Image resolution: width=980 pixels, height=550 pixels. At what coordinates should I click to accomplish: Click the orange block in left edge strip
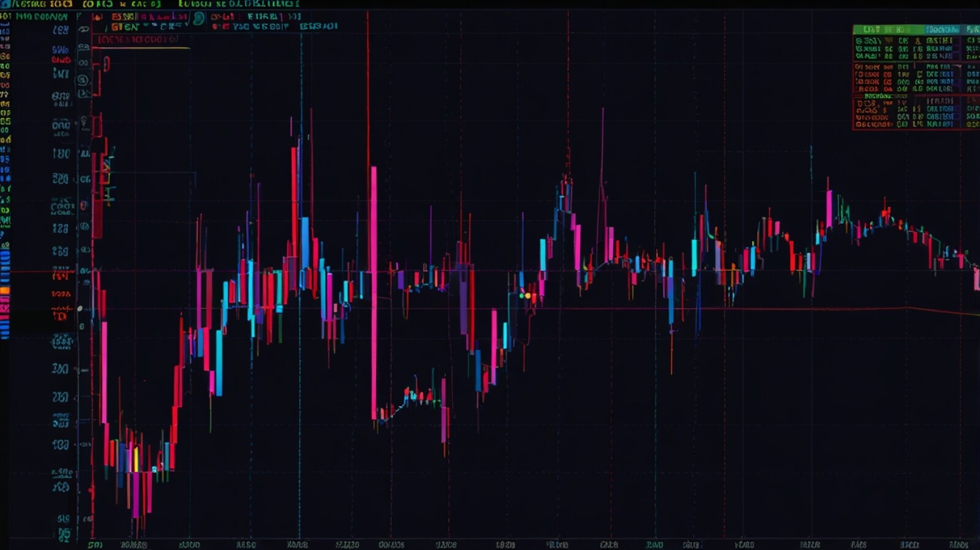point(5,291)
